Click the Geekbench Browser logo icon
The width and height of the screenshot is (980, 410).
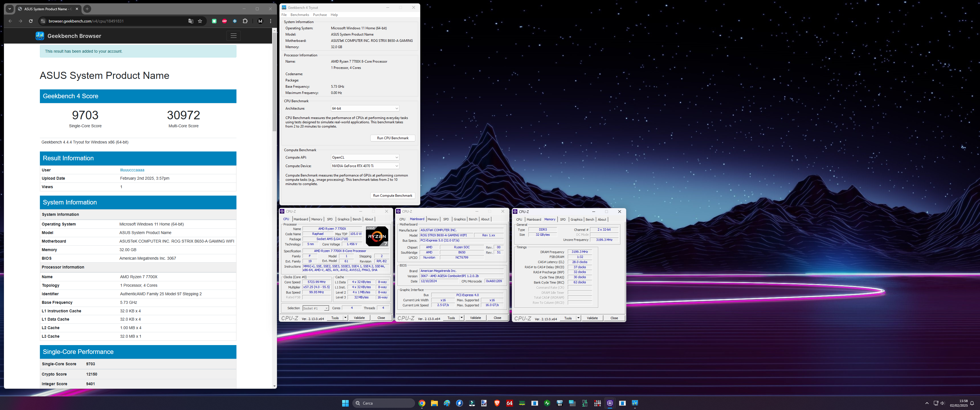(40, 36)
